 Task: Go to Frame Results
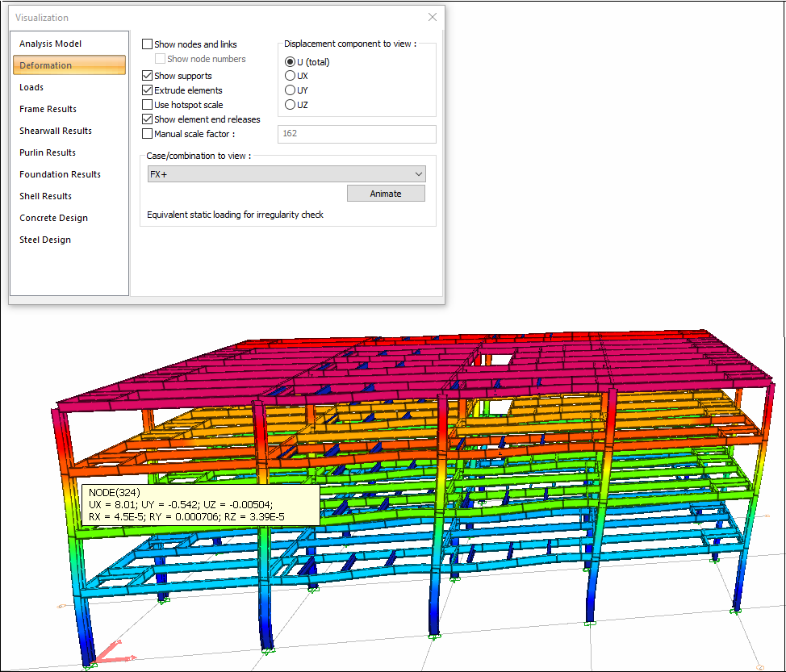coord(48,109)
